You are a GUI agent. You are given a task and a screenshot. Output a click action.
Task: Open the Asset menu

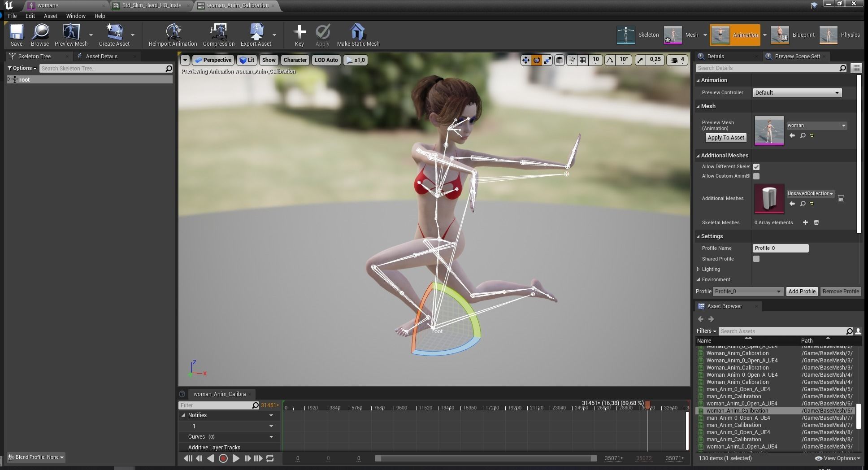pos(50,16)
